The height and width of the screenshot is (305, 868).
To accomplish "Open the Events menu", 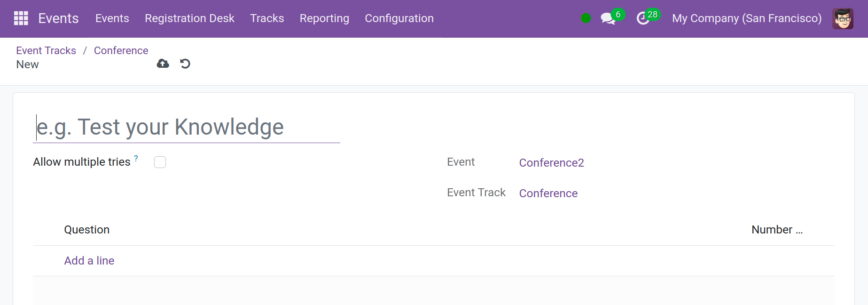I will pyautogui.click(x=112, y=18).
